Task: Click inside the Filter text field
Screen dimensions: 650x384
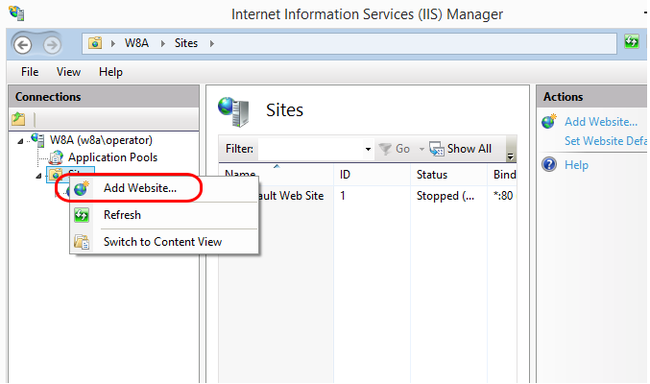Action: (x=311, y=149)
